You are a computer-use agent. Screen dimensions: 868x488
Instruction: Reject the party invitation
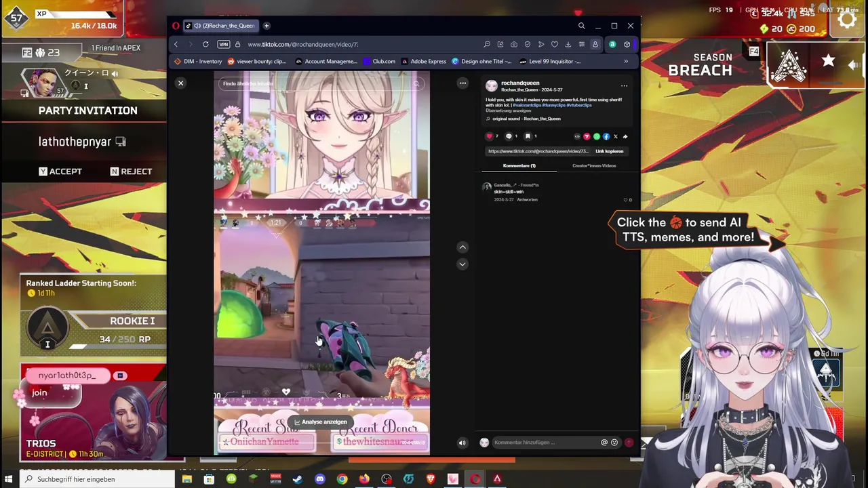click(x=131, y=171)
